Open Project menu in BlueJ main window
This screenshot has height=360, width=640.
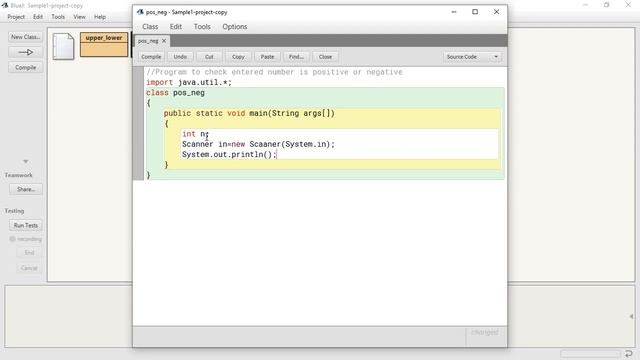click(x=16, y=17)
